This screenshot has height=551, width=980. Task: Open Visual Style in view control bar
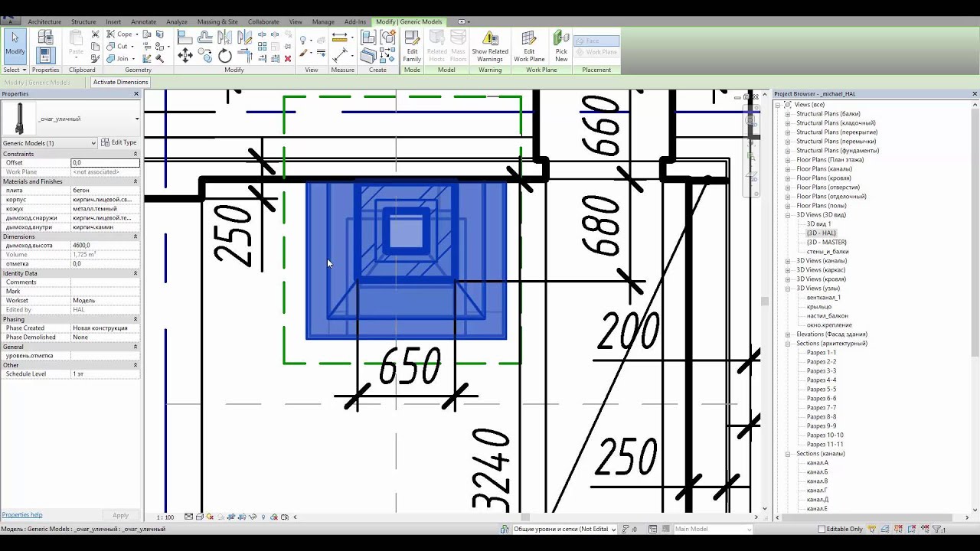click(200, 517)
